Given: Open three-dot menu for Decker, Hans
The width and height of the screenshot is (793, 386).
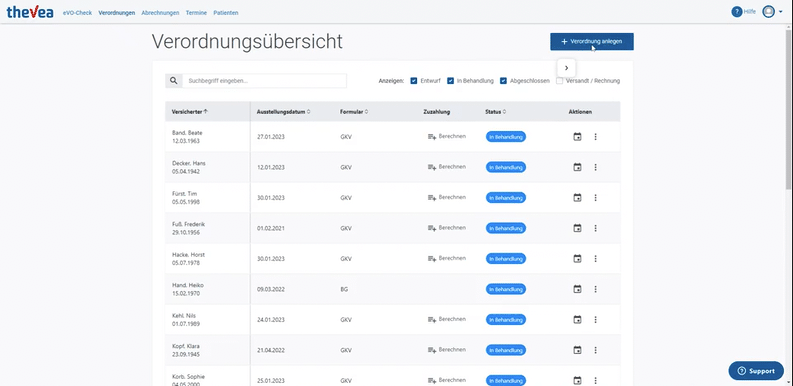Looking at the screenshot, I should click(595, 167).
